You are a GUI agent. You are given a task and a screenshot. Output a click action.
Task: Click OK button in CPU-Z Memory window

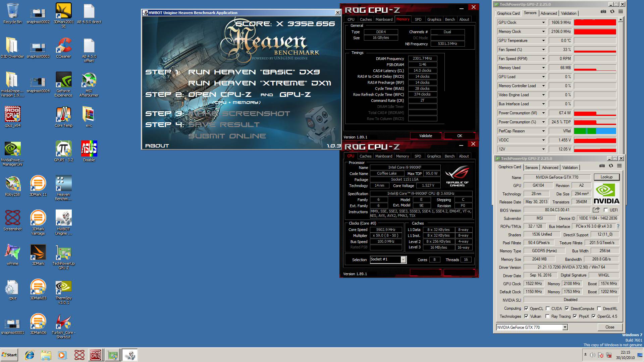pyautogui.click(x=460, y=136)
